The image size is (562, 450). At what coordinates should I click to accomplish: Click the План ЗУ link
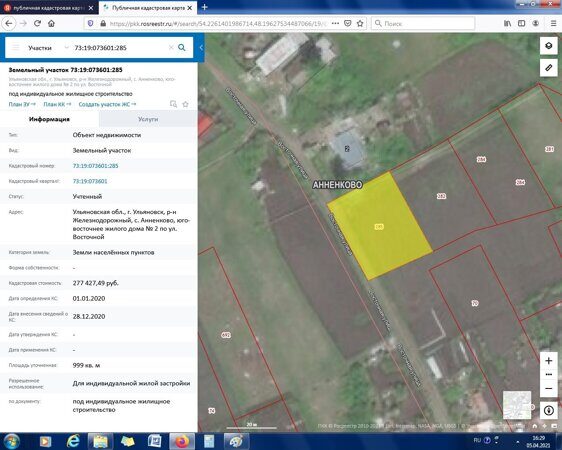(x=22, y=104)
